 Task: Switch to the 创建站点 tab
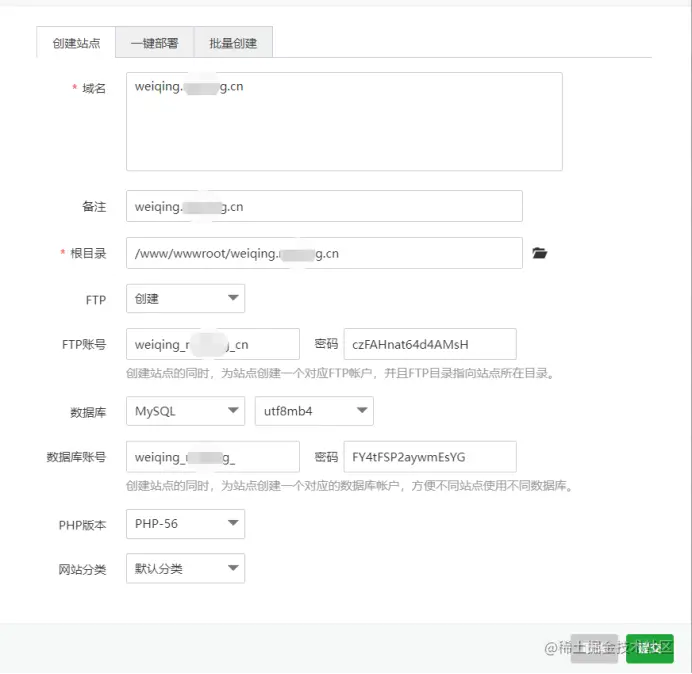coord(76,43)
